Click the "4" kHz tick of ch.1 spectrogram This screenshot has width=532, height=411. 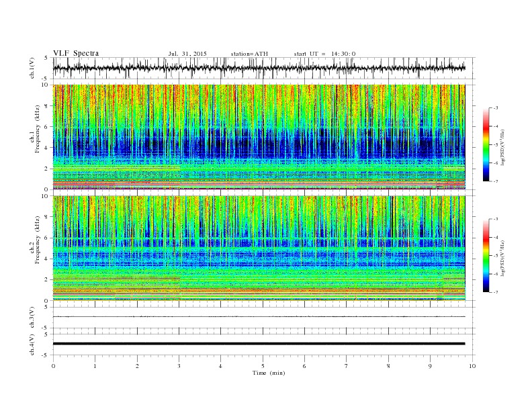(46, 148)
